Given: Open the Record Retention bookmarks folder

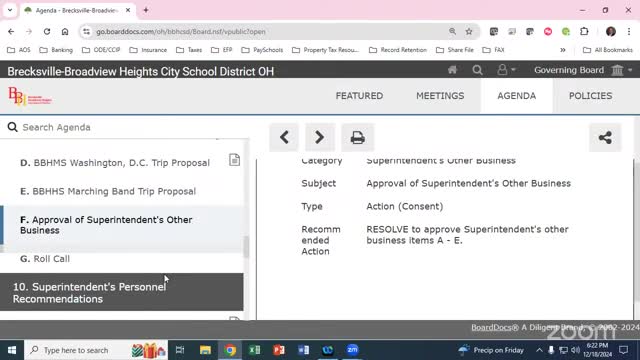Looking at the screenshot, I should [398, 50].
